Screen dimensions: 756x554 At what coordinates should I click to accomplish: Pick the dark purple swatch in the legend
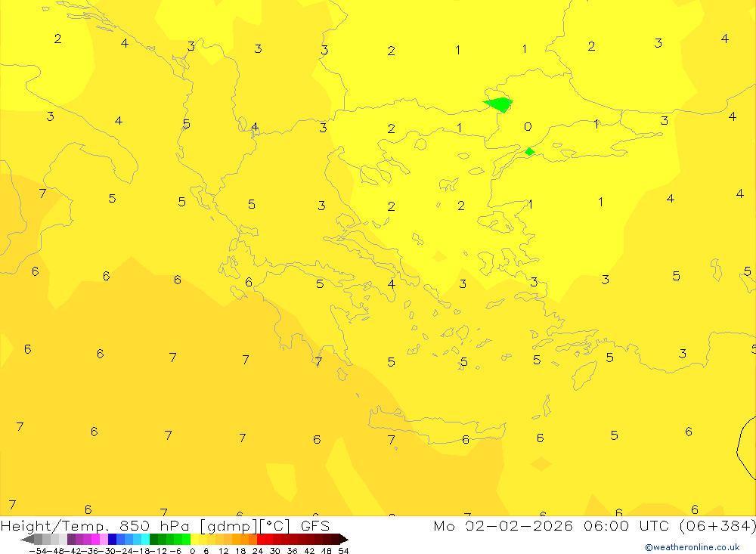(71, 540)
